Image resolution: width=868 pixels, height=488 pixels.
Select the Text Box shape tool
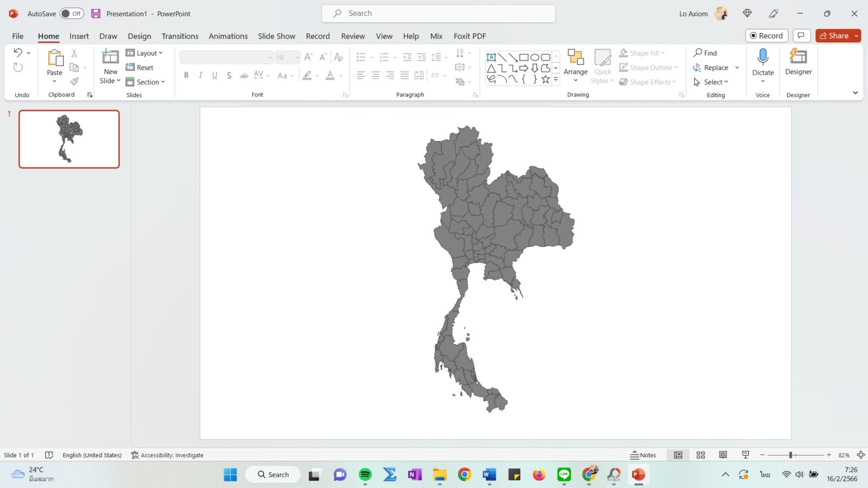491,56
